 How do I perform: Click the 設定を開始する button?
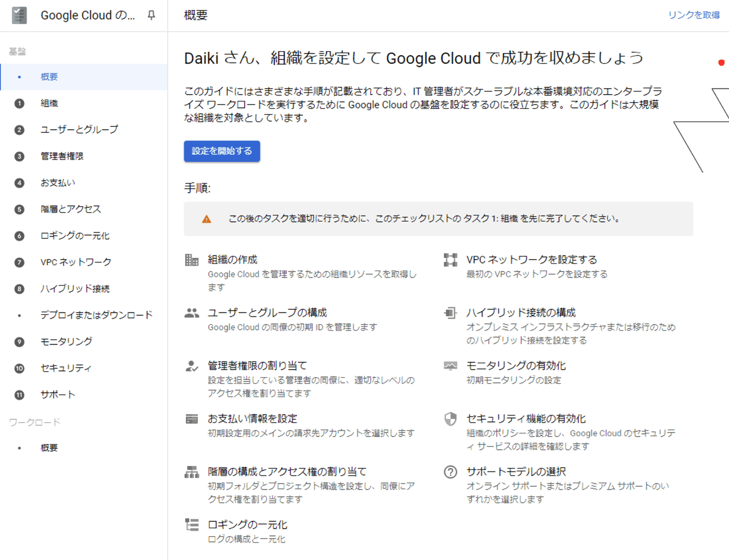[x=222, y=151]
